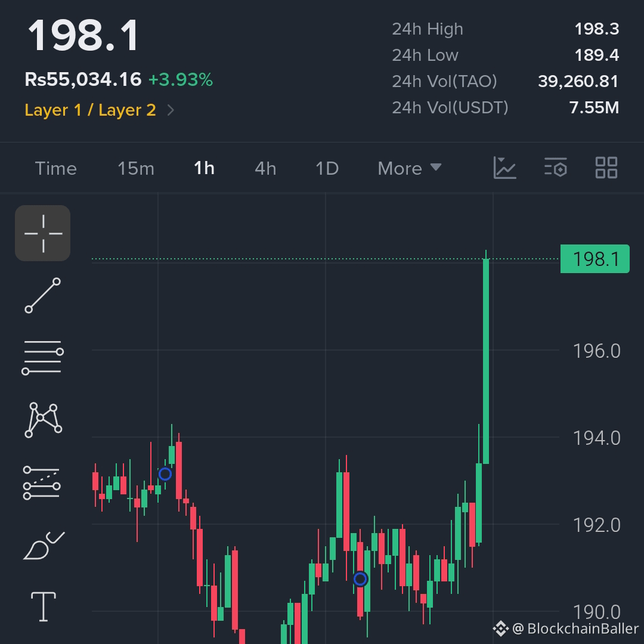Viewport: 644px width, 644px height.
Task: Open chart settings icon
Action: tap(556, 168)
